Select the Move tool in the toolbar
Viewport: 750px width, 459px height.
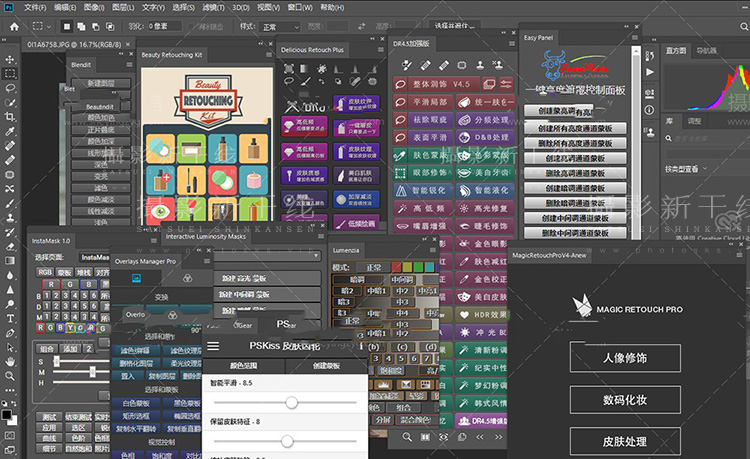[10, 59]
